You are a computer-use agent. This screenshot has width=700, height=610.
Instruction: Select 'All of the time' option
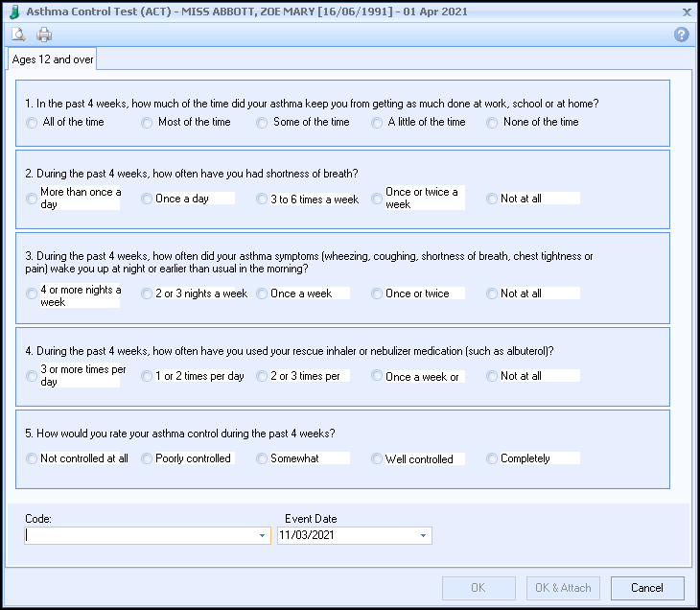[32, 123]
